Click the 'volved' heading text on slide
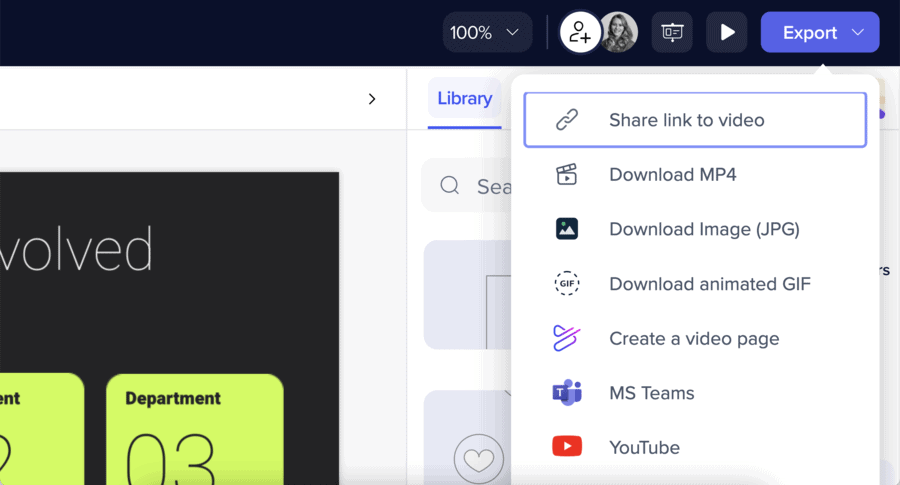The height and width of the screenshot is (485, 900). [76, 249]
